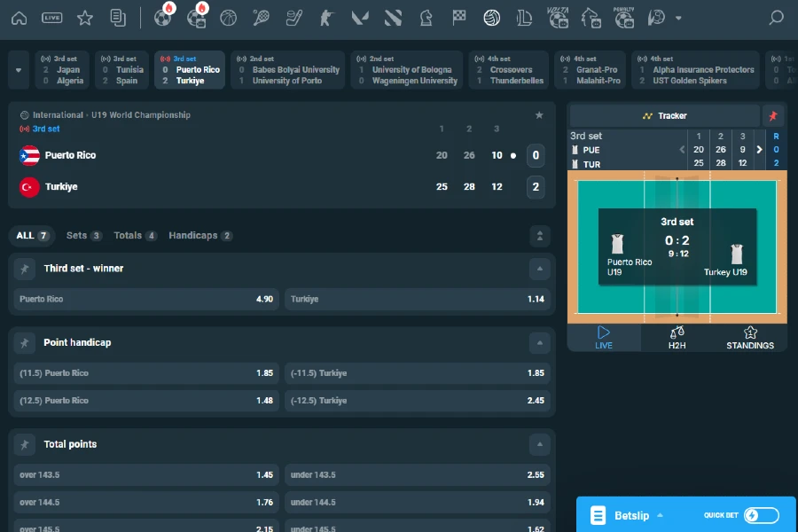Click the Home icon in the toolbar
This screenshot has width=798, height=532.
[19, 17]
